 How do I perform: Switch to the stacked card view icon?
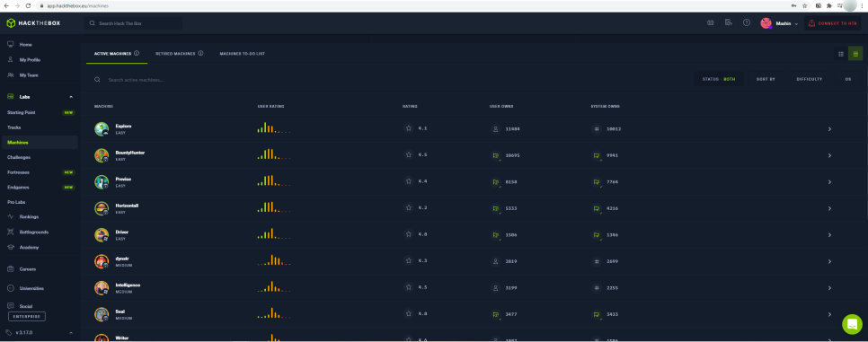click(x=855, y=54)
